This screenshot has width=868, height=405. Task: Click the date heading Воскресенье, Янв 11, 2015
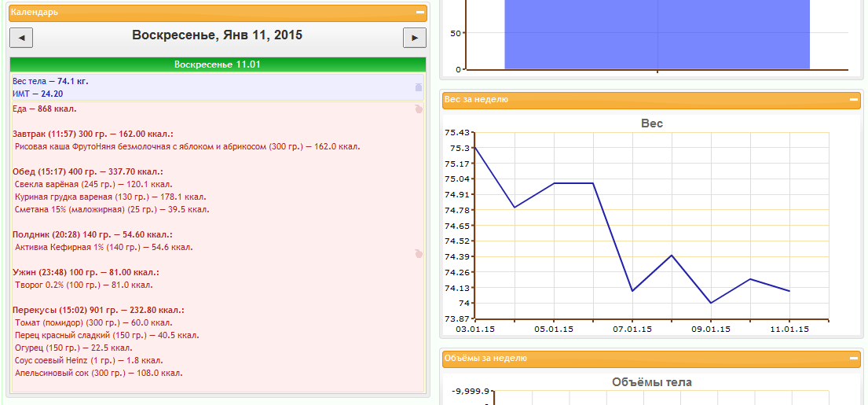click(x=217, y=35)
